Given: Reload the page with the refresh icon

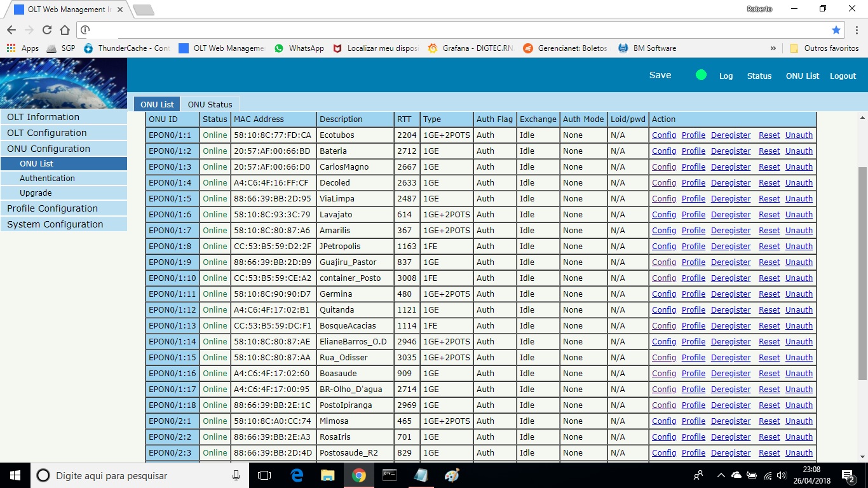Looking at the screenshot, I should [x=47, y=30].
